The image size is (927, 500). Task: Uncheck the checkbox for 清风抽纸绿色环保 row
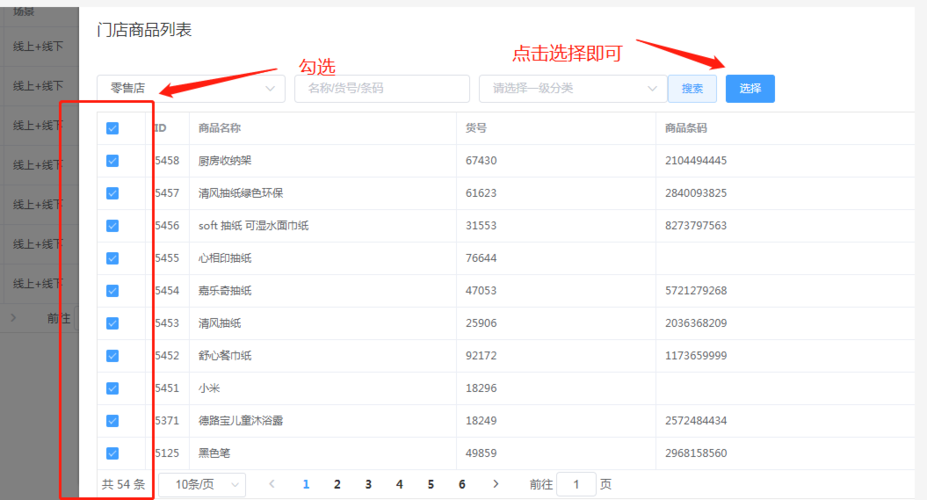(x=112, y=193)
